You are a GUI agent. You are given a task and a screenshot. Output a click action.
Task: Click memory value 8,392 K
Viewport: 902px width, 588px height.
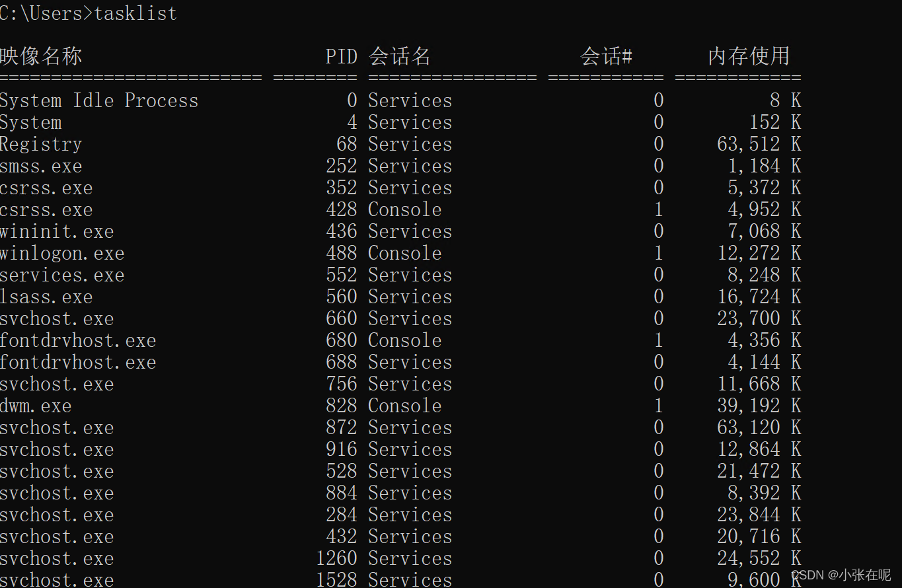pos(765,493)
